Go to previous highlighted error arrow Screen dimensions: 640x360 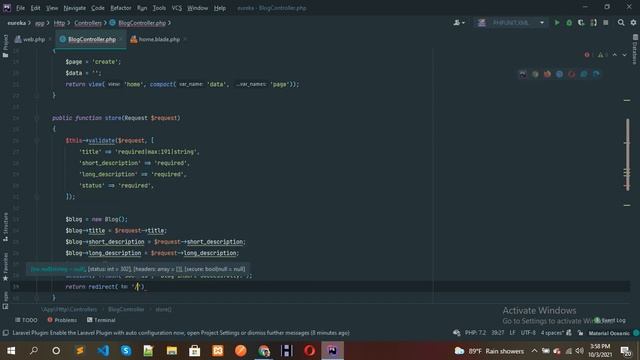(x=615, y=55)
